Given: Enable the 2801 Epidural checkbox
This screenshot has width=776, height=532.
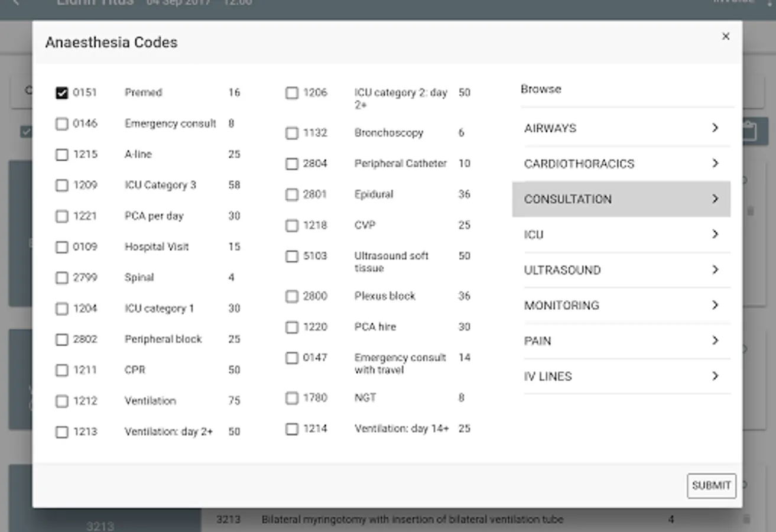Looking at the screenshot, I should [292, 194].
